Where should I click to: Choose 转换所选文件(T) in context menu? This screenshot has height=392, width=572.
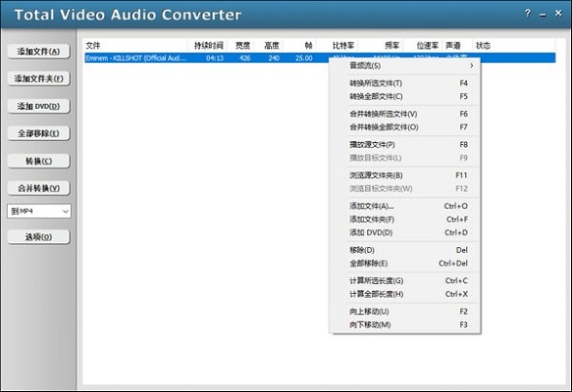[x=405, y=83]
